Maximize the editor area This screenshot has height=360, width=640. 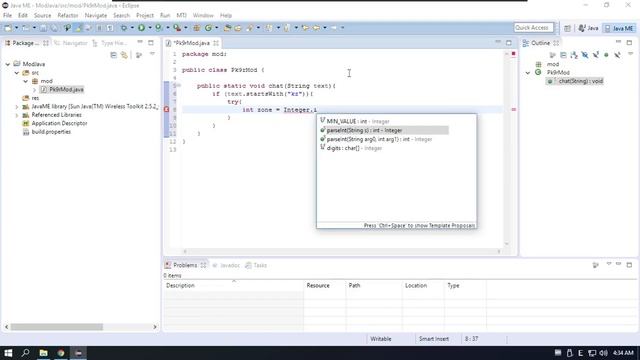[x=509, y=42]
